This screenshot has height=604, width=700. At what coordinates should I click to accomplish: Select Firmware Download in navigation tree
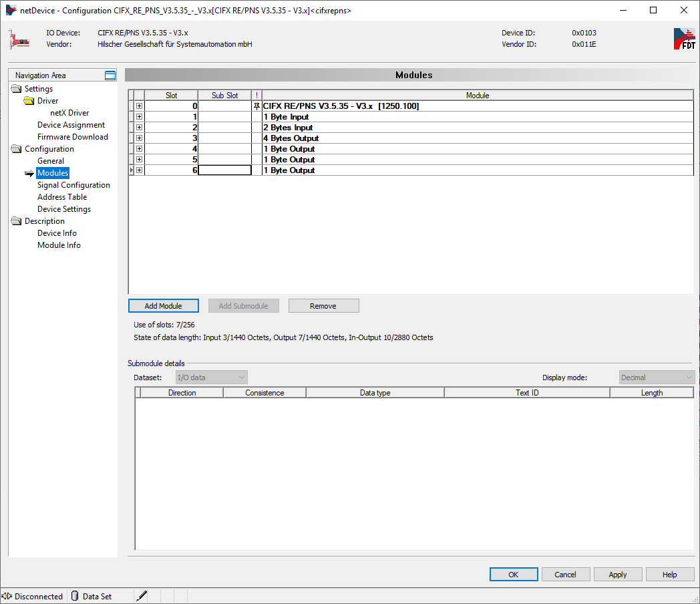72,137
